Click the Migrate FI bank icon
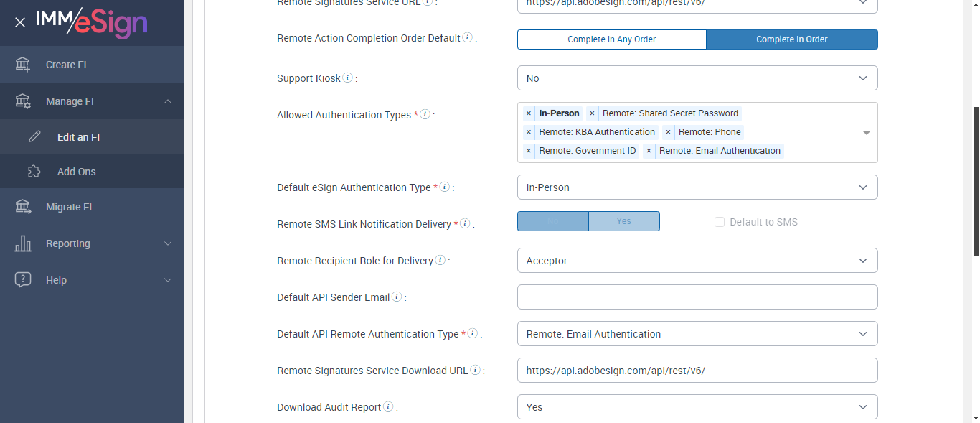 (x=23, y=207)
